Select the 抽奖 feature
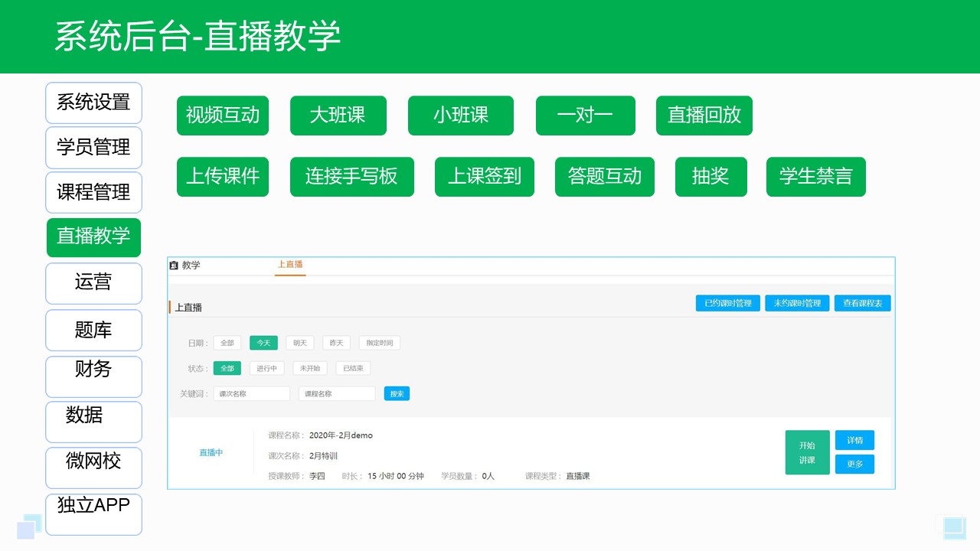980x551 pixels. [710, 177]
